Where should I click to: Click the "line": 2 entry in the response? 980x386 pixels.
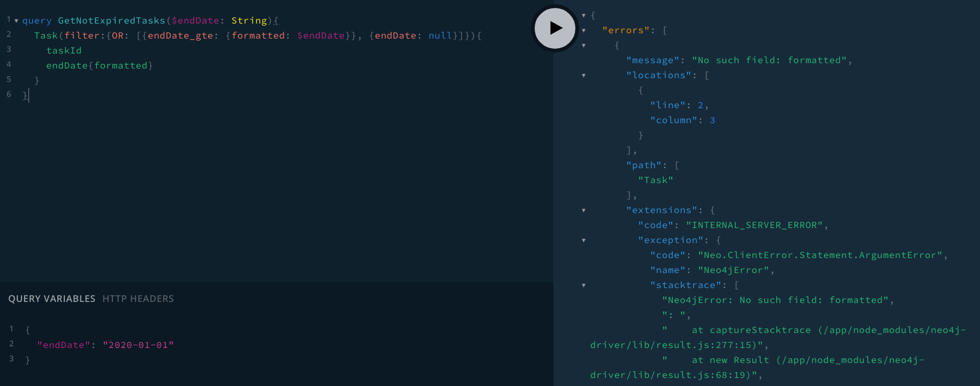(679, 105)
